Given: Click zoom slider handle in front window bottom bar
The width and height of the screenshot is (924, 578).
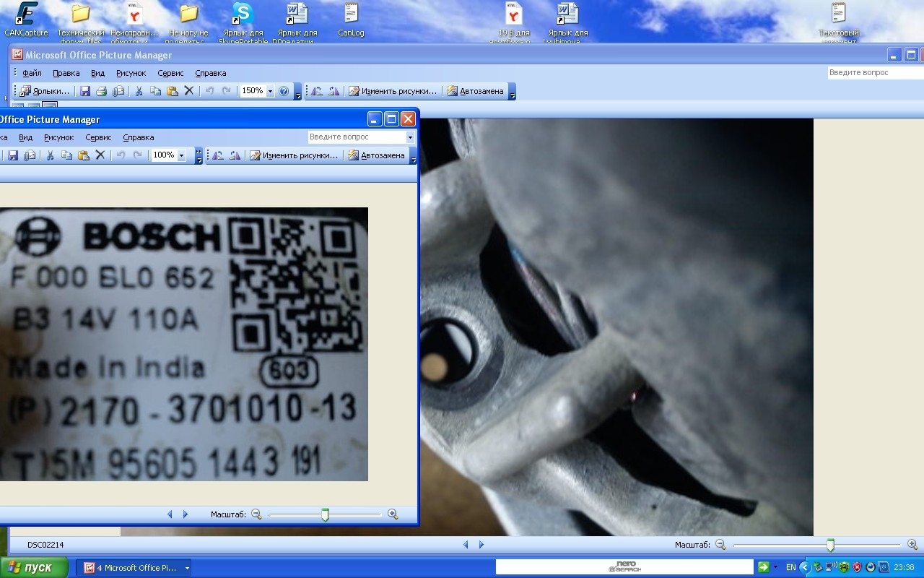Looking at the screenshot, I should coord(325,514).
